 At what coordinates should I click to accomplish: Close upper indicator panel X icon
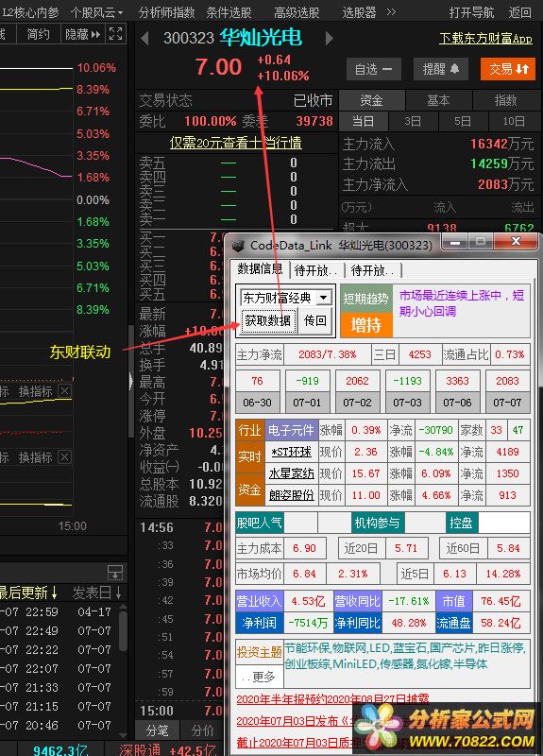(x=64, y=391)
